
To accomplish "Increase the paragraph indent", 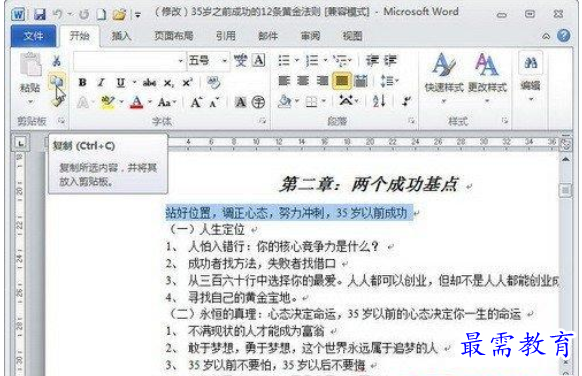I will (390, 60).
